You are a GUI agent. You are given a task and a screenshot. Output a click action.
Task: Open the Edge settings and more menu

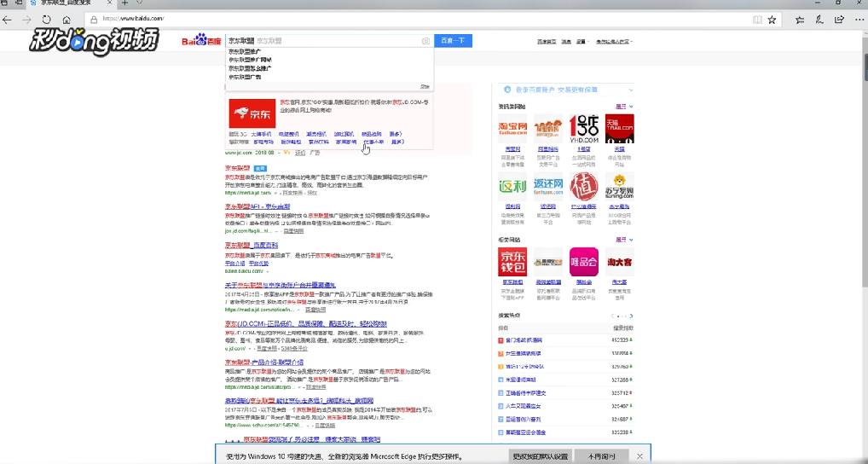click(859, 20)
